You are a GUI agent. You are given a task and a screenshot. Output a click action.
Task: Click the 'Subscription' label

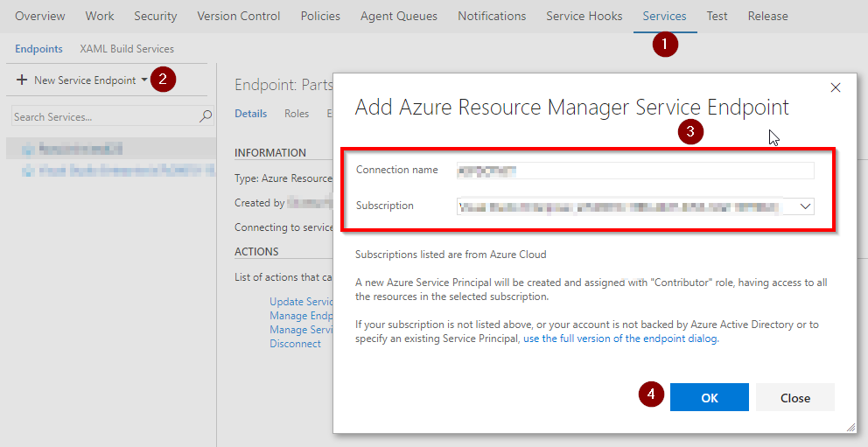385,206
